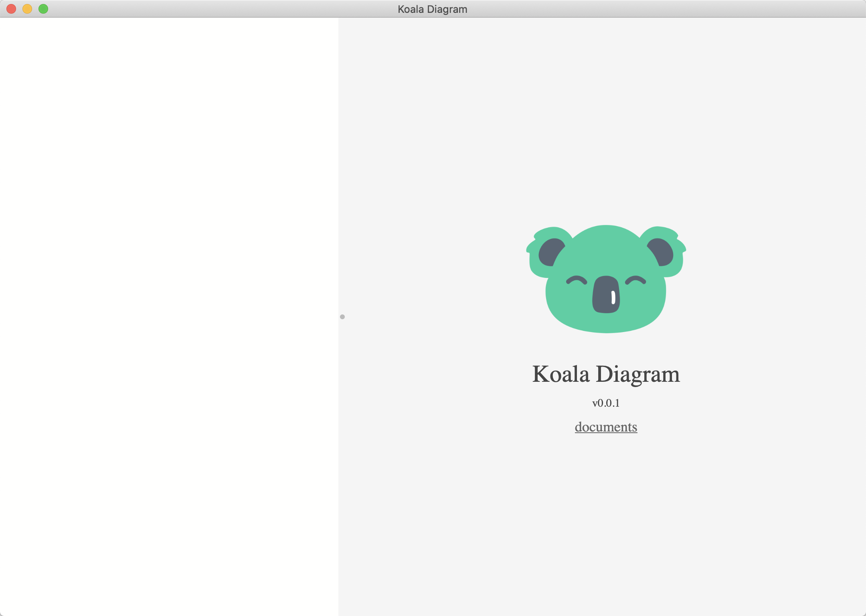Click the v0.0.1 version label
The image size is (866, 616).
click(x=606, y=403)
